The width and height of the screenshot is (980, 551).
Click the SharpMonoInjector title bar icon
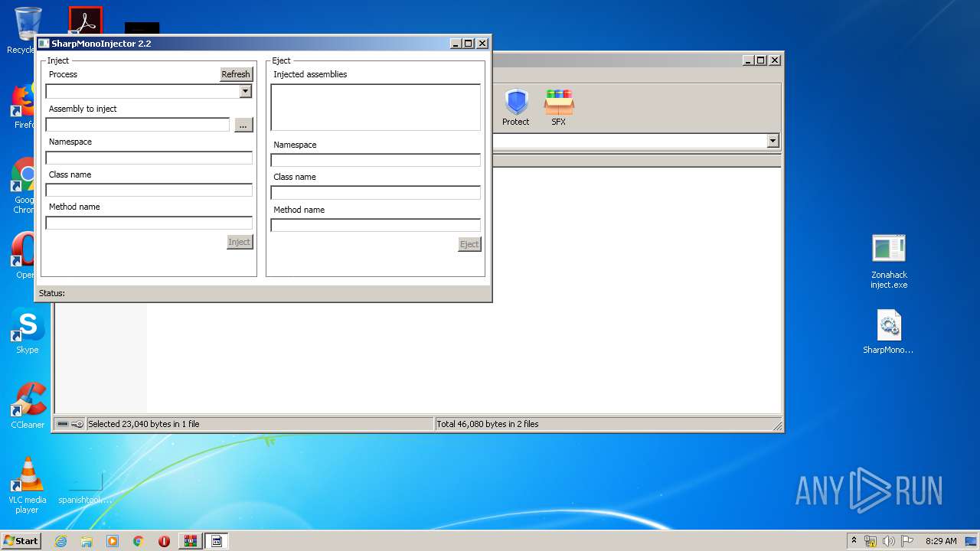(44, 44)
